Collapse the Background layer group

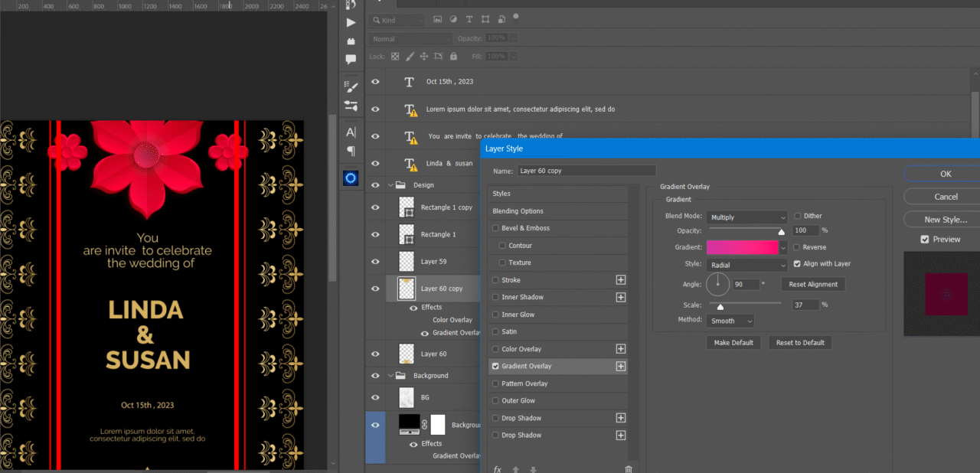[x=390, y=376]
